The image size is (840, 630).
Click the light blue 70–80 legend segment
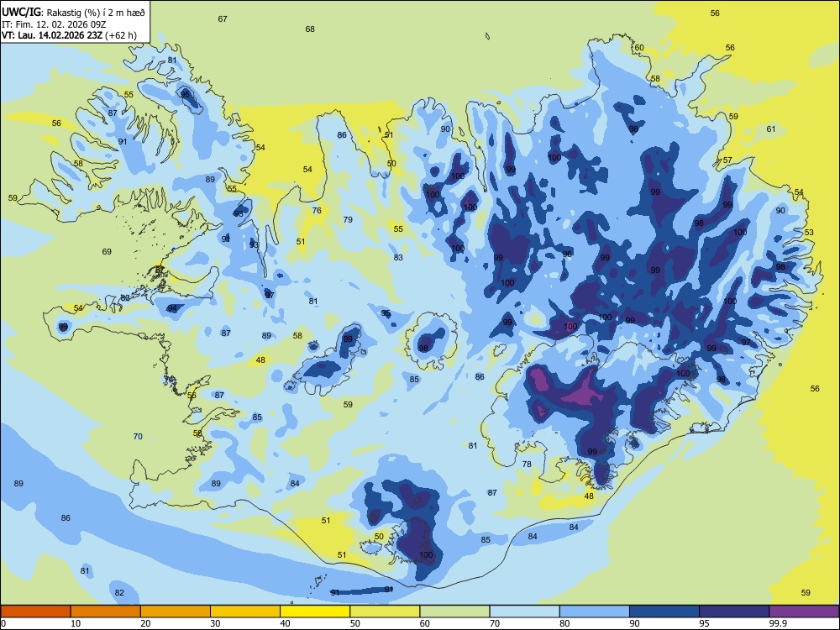coord(524,612)
